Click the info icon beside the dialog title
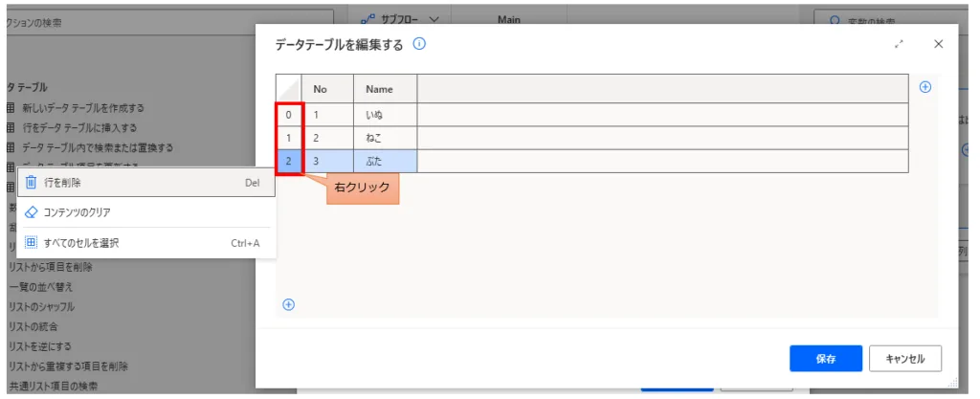980x399 pixels. click(x=419, y=44)
